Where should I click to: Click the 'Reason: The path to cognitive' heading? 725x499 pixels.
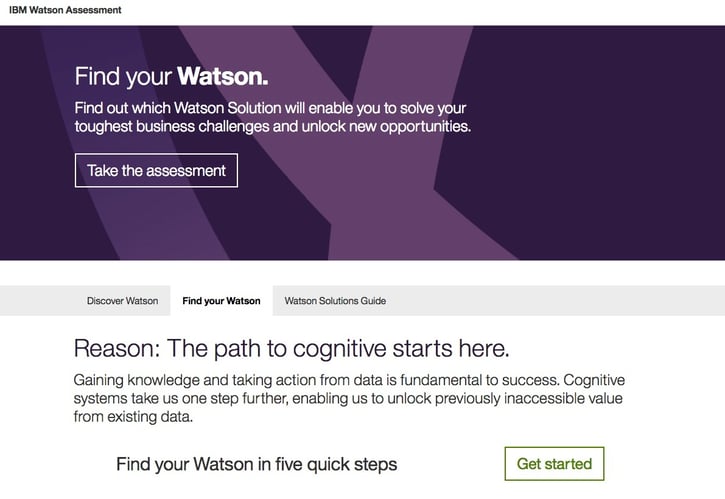tap(291, 349)
